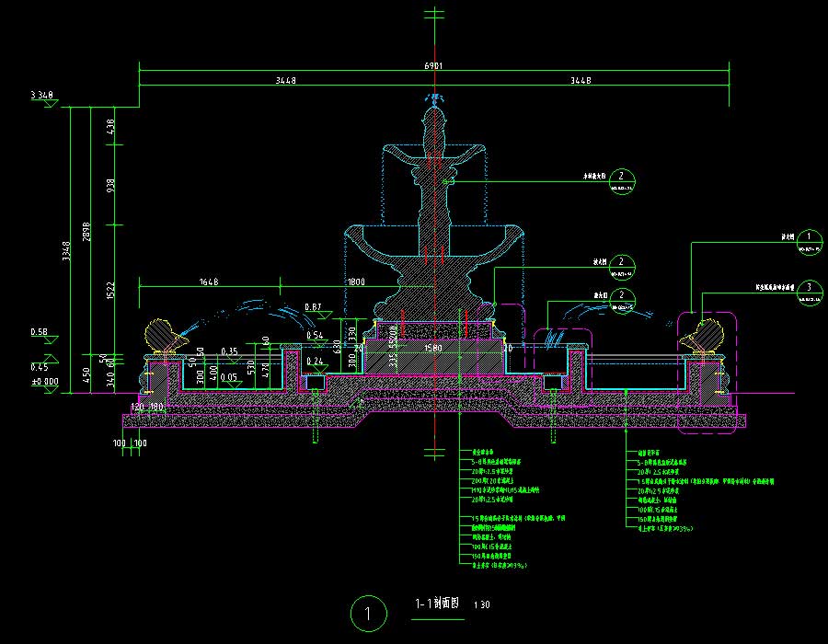Select the vertical dimension 938
This screenshot has height=644, width=828.
pos(110,186)
